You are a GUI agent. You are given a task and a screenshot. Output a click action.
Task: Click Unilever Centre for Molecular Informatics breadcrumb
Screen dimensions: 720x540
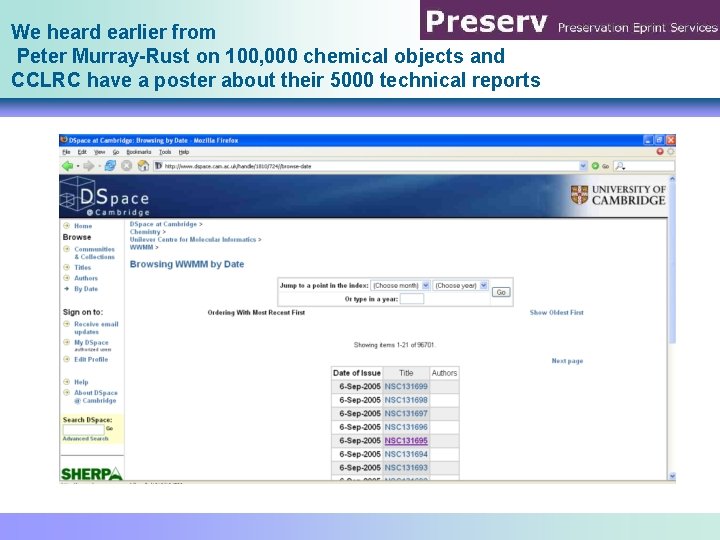(x=192, y=240)
